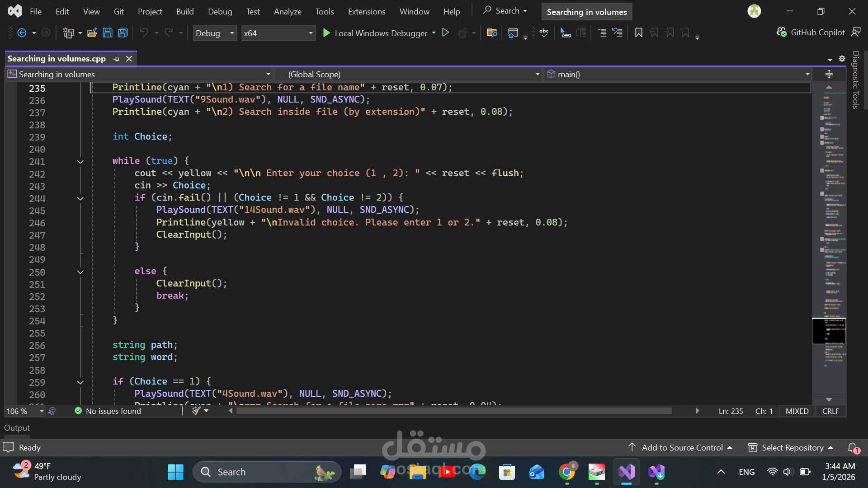Click the Find in Files folder icon
The image size is (868, 488).
[492, 33]
